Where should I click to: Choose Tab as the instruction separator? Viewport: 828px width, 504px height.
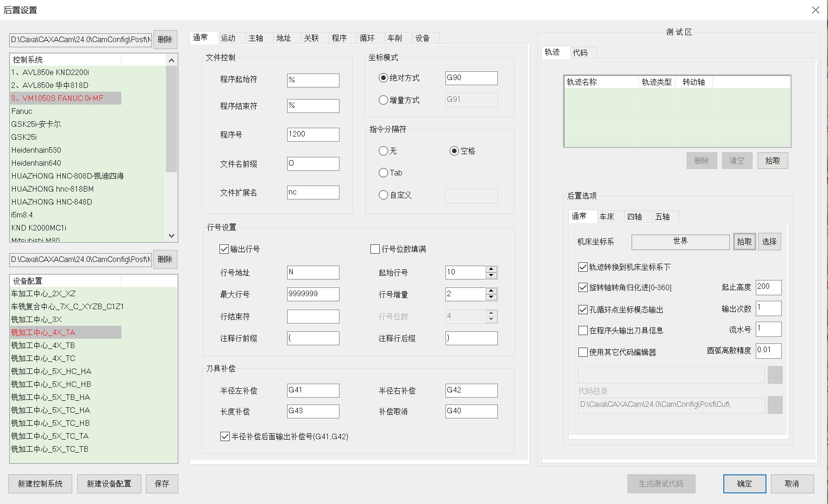(383, 173)
